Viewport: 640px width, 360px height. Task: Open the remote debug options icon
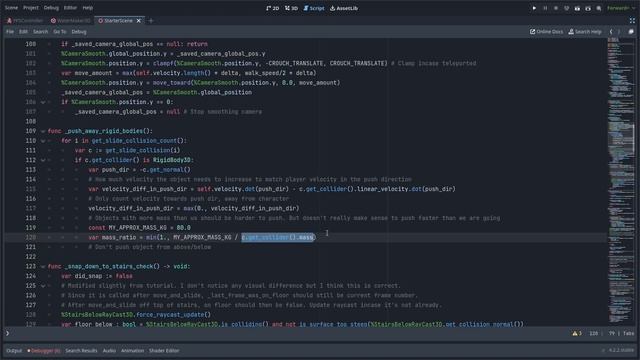[x=567, y=8]
